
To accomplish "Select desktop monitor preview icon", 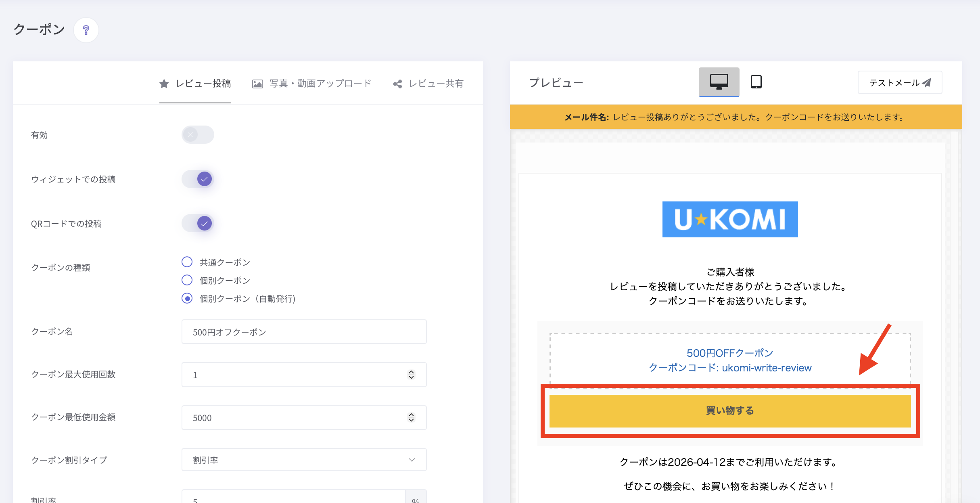I will [x=719, y=82].
